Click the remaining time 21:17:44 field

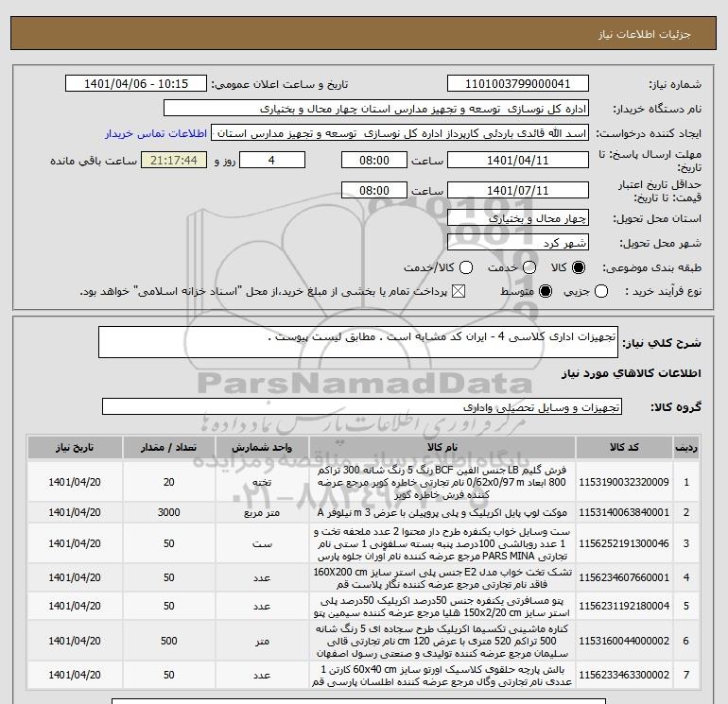coord(174,160)
